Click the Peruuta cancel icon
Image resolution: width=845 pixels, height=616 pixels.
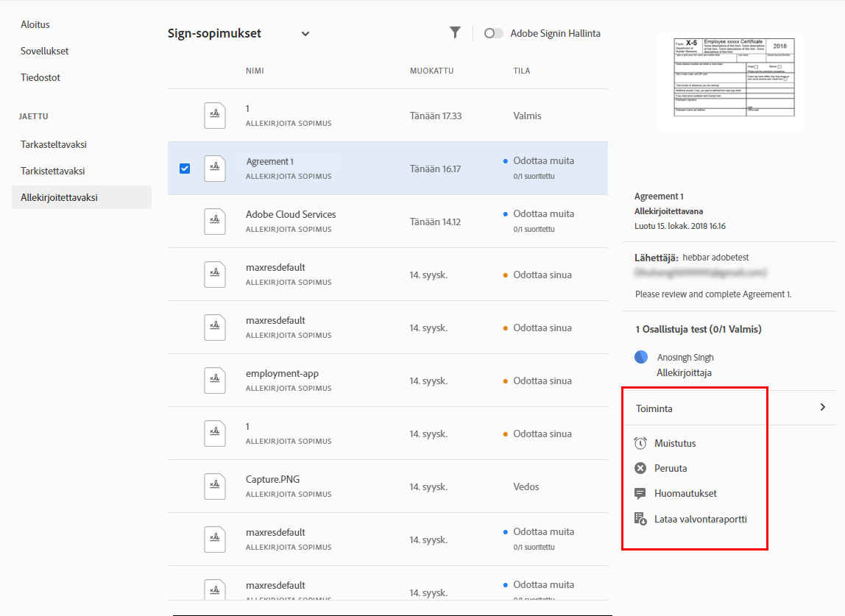[x=640, y=468]
